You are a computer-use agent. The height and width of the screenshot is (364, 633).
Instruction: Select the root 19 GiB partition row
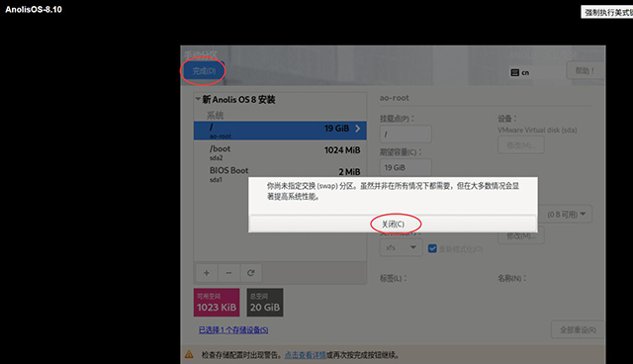click(280, 131)
